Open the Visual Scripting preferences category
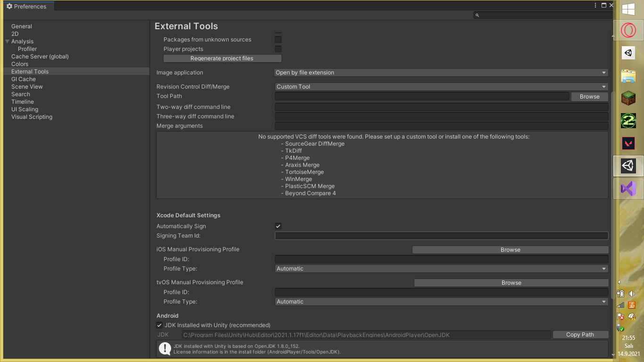Viewport: 644px width, 362px height. (x=32, y=117)
